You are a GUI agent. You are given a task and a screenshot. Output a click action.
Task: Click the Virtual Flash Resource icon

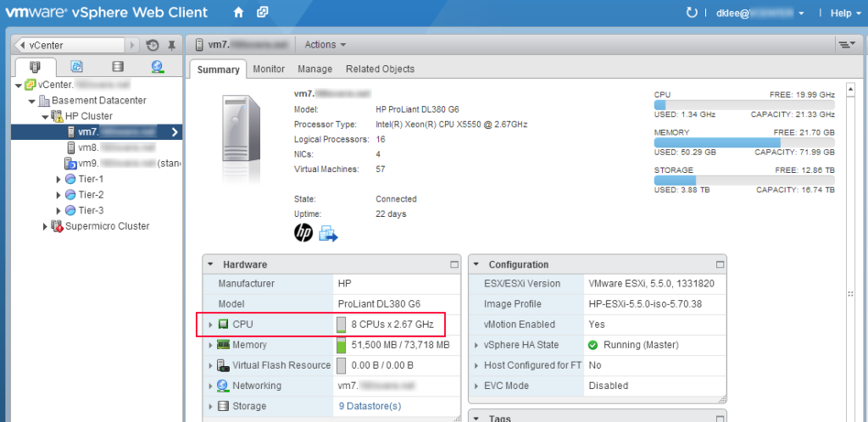[223, 365]
